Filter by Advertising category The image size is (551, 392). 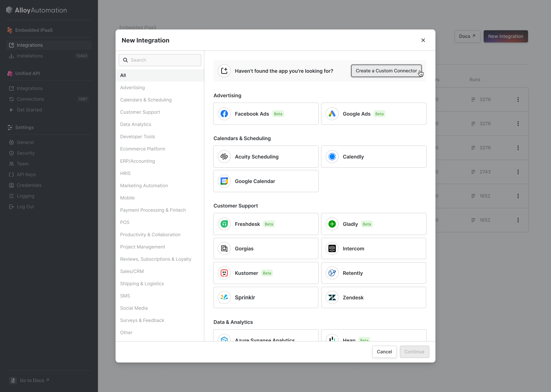(160, 88)
